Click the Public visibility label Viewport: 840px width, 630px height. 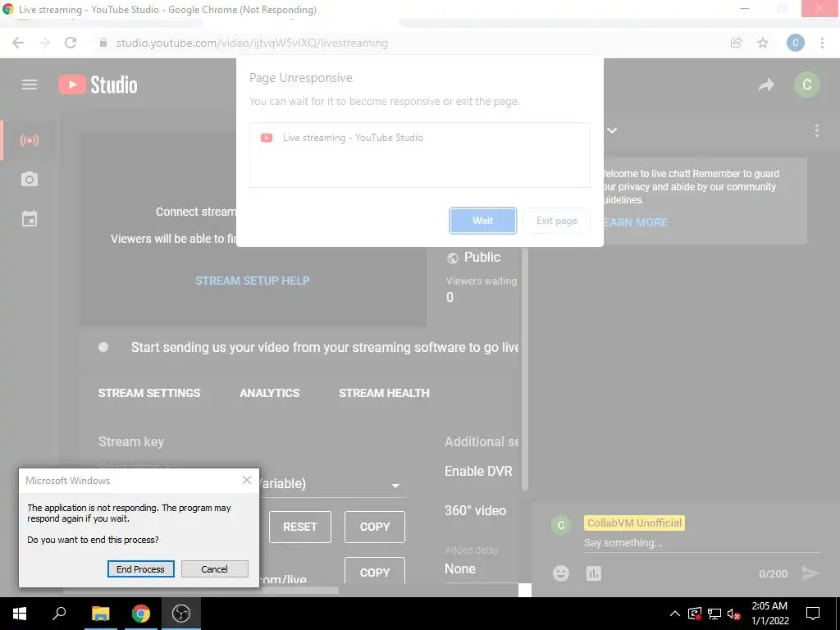click(x=482, y=257)
